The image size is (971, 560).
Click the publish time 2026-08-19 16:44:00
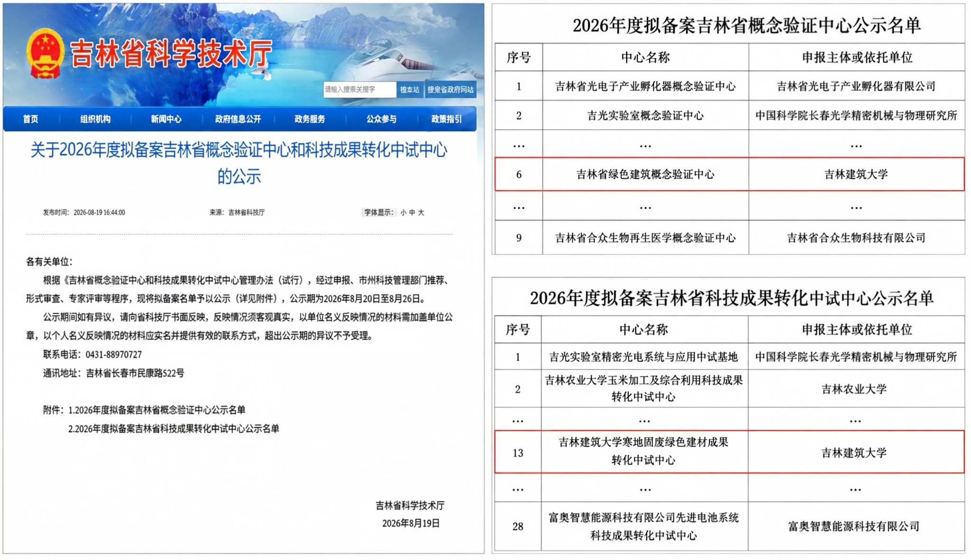coord(99,213)
